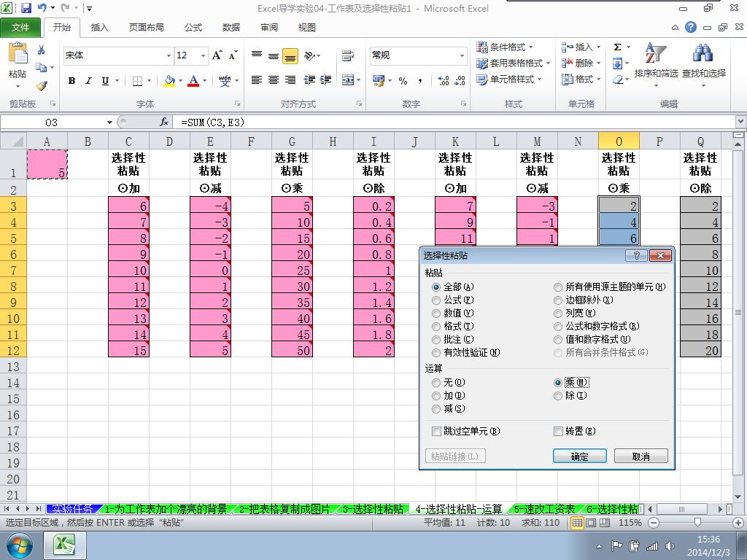Click the zoom slider handle

[697, 523]
